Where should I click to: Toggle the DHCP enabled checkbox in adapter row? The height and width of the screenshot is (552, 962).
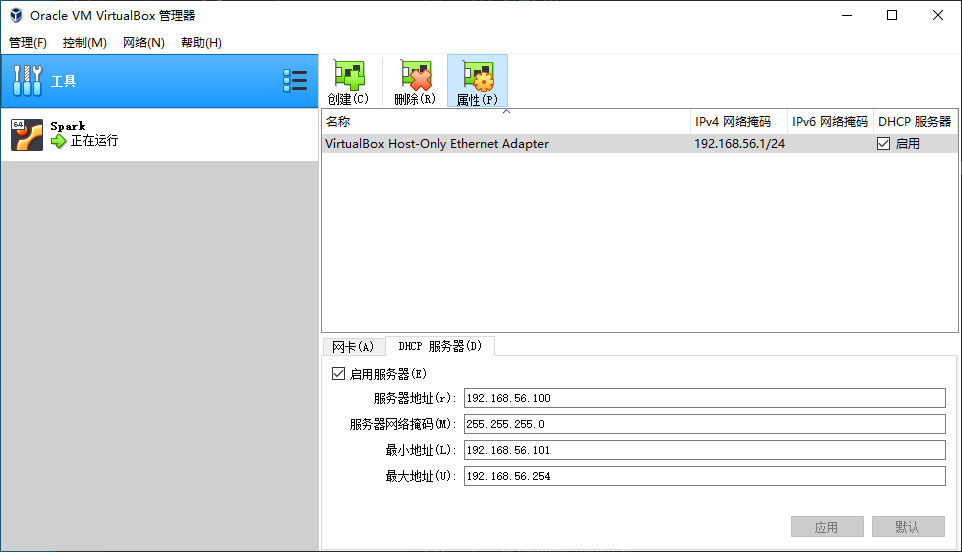tap(883, 144)
